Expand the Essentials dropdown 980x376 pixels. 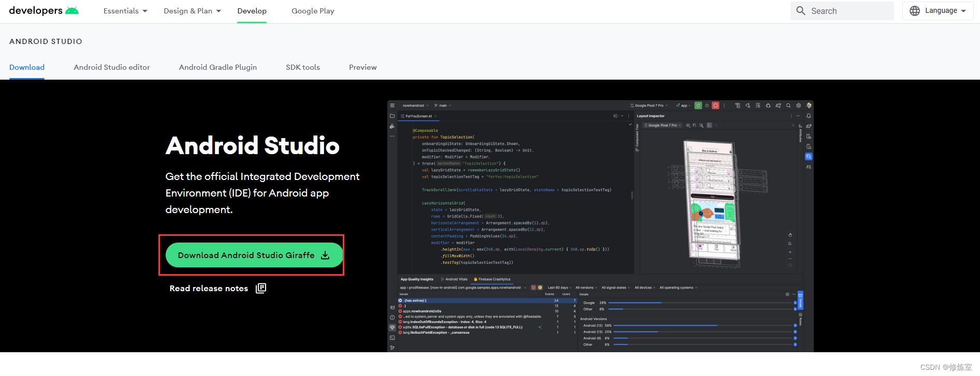point(125,11)
